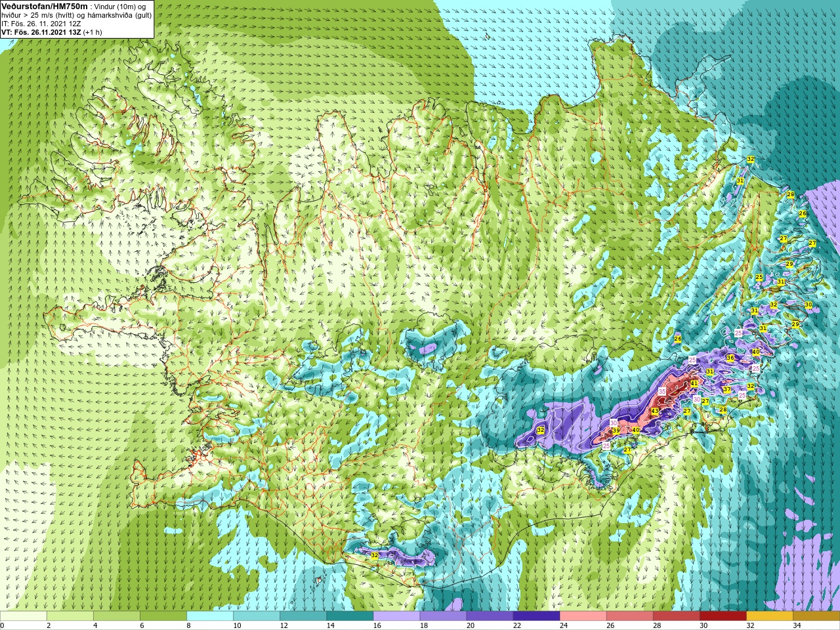This screenshot has width=840, height=630.
Task: Click the 12–14 m/s teal legend swatch
Action: (303, 616)
